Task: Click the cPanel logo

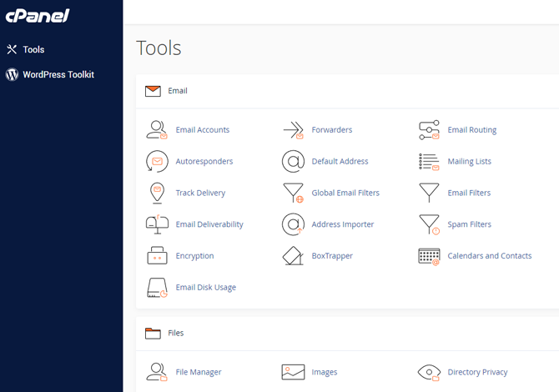Action: pyautogui.click(x=38, y=16)
